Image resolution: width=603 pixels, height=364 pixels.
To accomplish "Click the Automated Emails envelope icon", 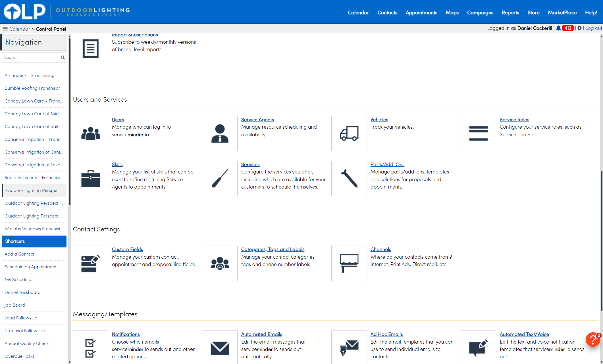I will tap(220, 348).
